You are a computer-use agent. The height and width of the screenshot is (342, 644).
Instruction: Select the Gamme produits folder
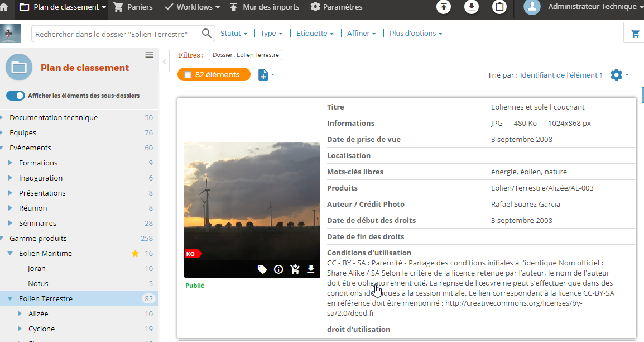point(38,239)
